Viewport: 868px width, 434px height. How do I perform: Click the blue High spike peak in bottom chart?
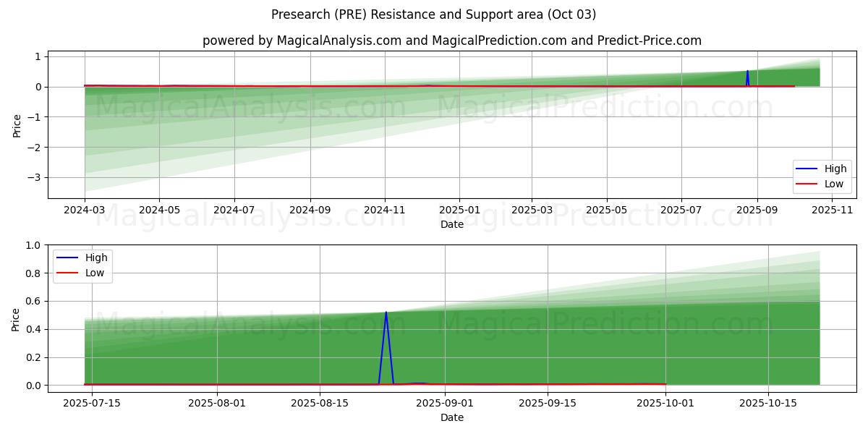pyautogui.click(x=386, y=312)
